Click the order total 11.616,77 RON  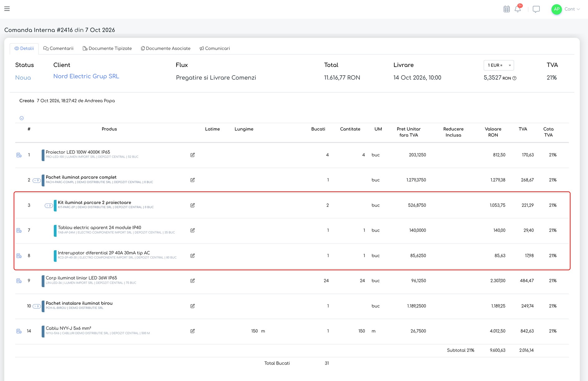(x=342, y=78)
